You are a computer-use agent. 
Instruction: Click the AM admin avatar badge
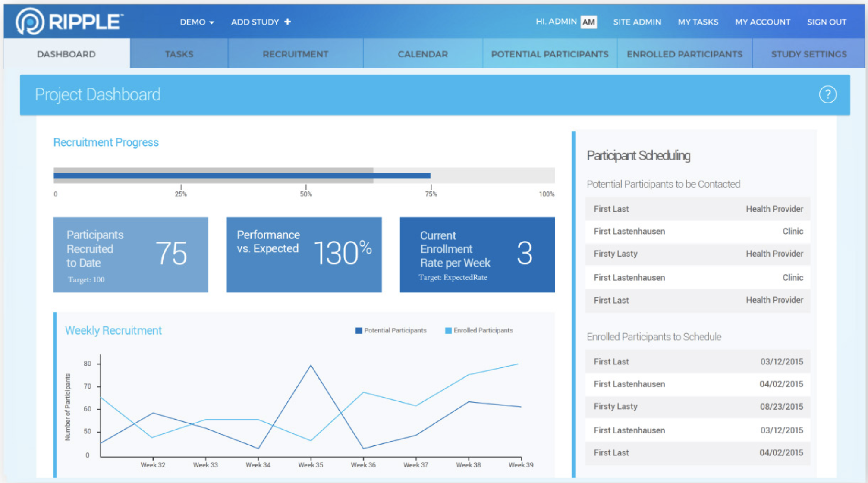click(x=588, y=22)
